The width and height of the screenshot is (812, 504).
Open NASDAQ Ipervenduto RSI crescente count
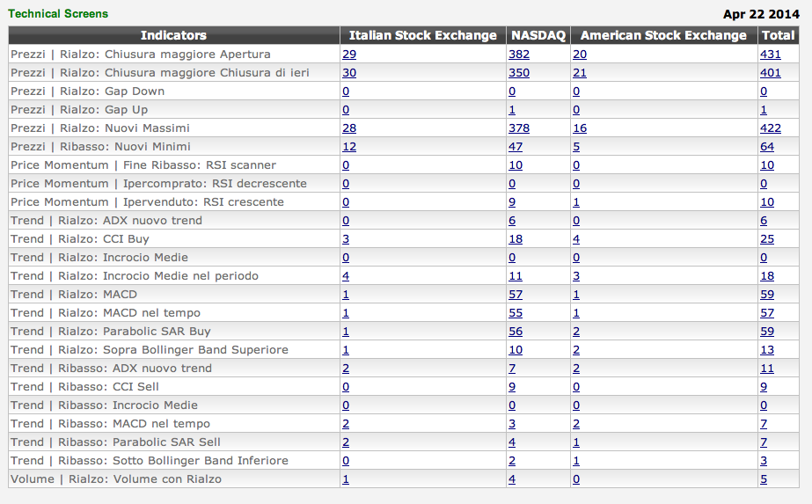[x=512, y=202]
